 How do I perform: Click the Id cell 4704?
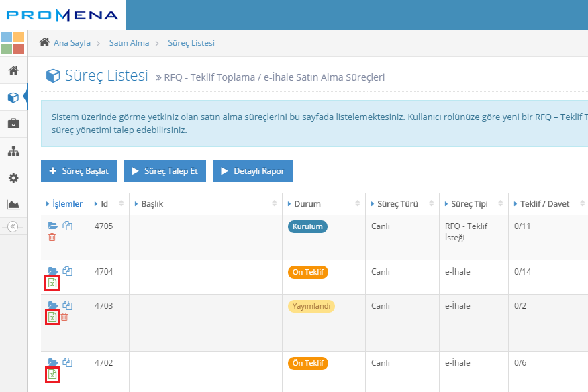pos(103,272)
